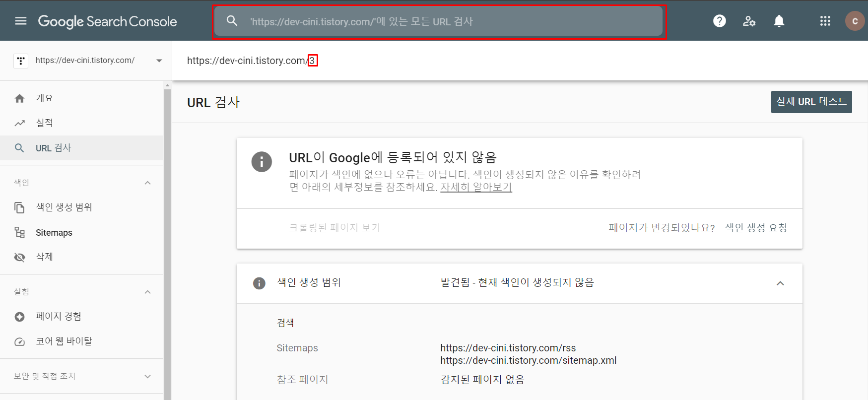Open the hamburger navigation menu
The image size is (868, 400).
coord(21,21)
